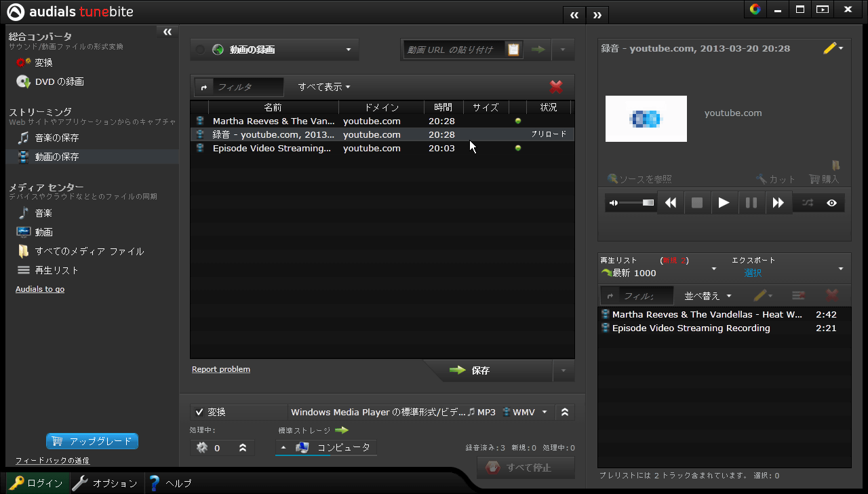Image resolution: width=868 pixels, height=494 pixels.
Task: Go to the previous view arrow
Action: 574,15
